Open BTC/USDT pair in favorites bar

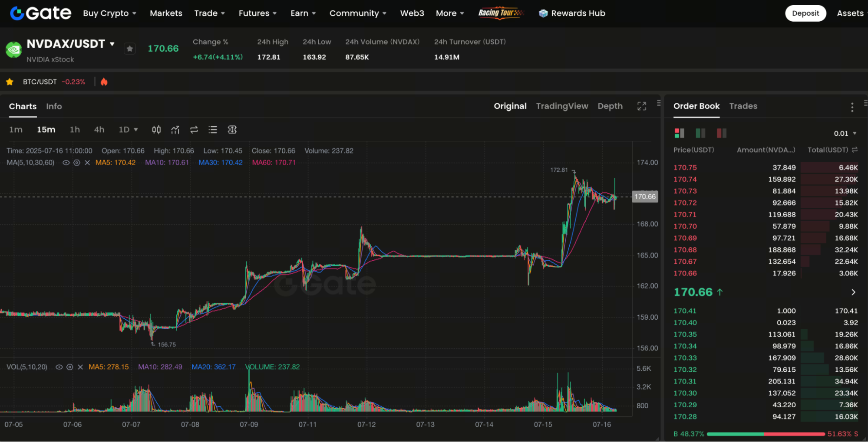40,82
